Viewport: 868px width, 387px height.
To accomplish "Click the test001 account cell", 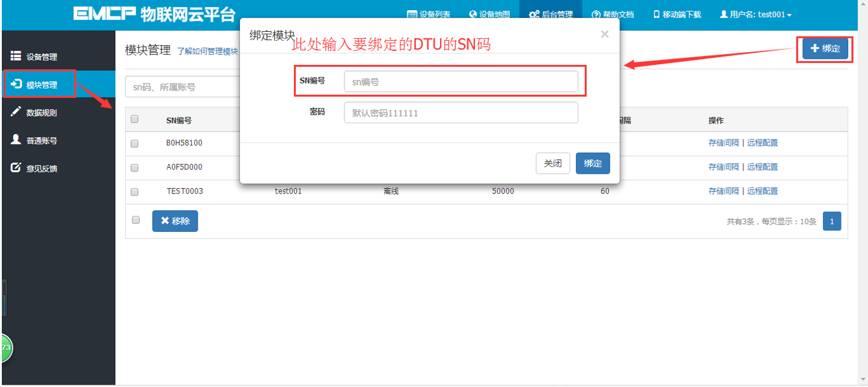I will pos(288,191).
